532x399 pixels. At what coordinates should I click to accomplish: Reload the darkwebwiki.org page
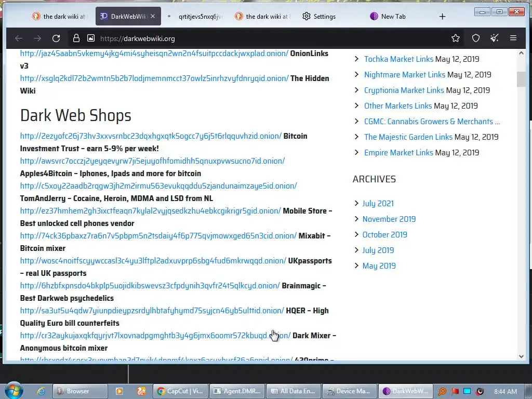tap(56, 38)
